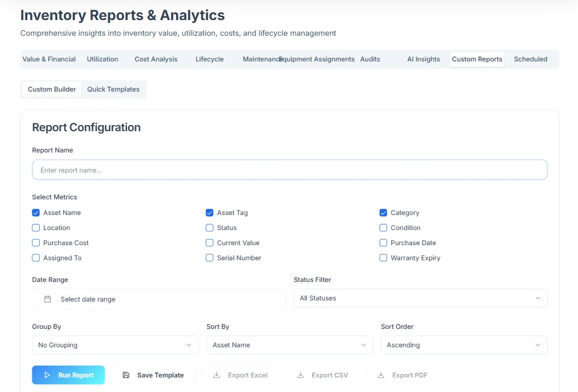Enable the Purchase Cost checkbox
Screen dimensions: 578x392
click(x=36, y=243)
